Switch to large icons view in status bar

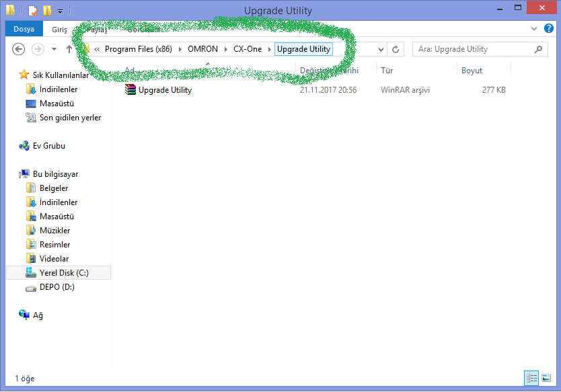546,378
